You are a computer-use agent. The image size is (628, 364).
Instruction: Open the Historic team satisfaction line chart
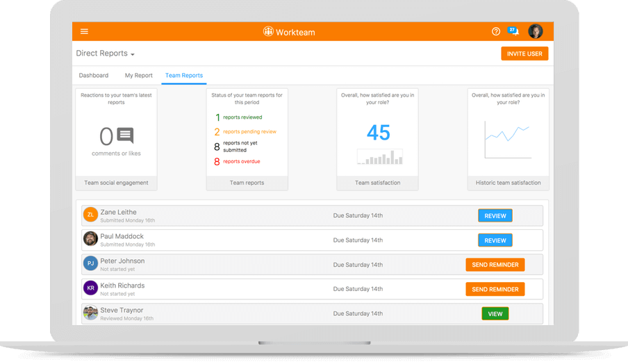[508, 140]
